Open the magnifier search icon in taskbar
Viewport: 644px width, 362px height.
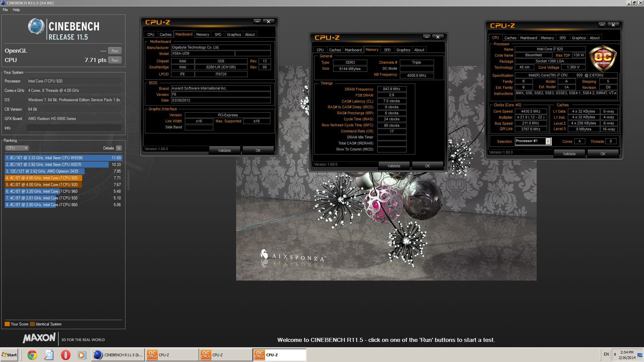tap(49, 355)
